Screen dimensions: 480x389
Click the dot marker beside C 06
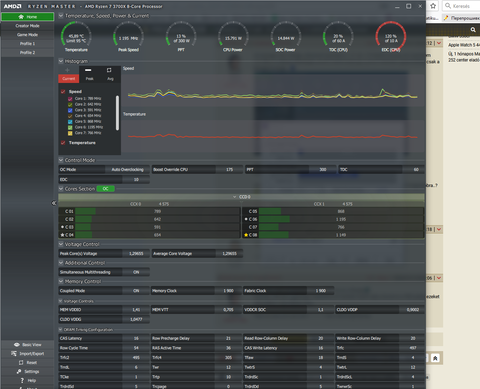tap(246, 219)
